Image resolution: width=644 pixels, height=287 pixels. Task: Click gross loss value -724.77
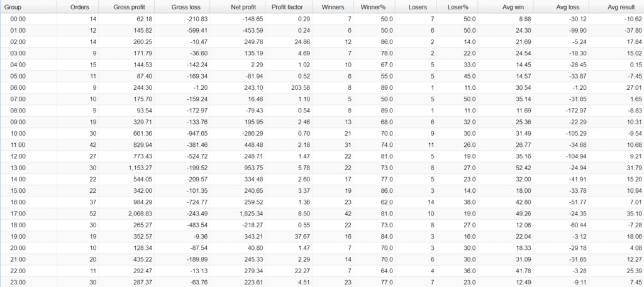pyautogui.click(x=197, y=203)
